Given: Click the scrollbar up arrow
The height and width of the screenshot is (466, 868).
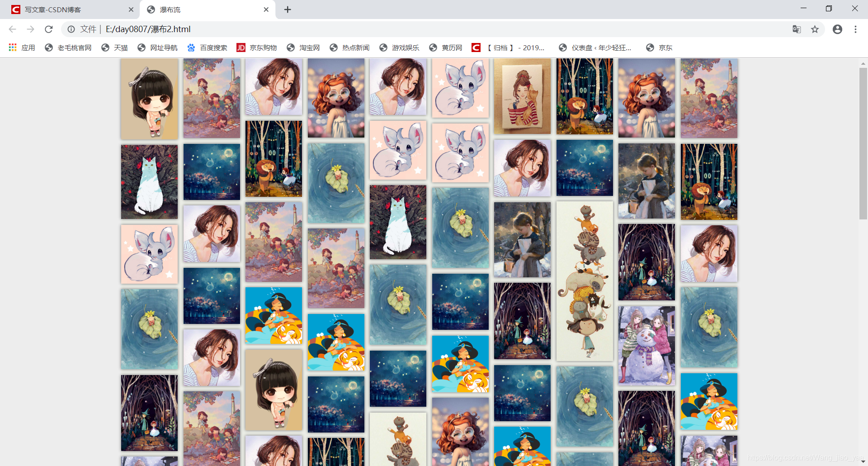Looking at the screenshot, I should pyautogui.click(x=863, y=63).
